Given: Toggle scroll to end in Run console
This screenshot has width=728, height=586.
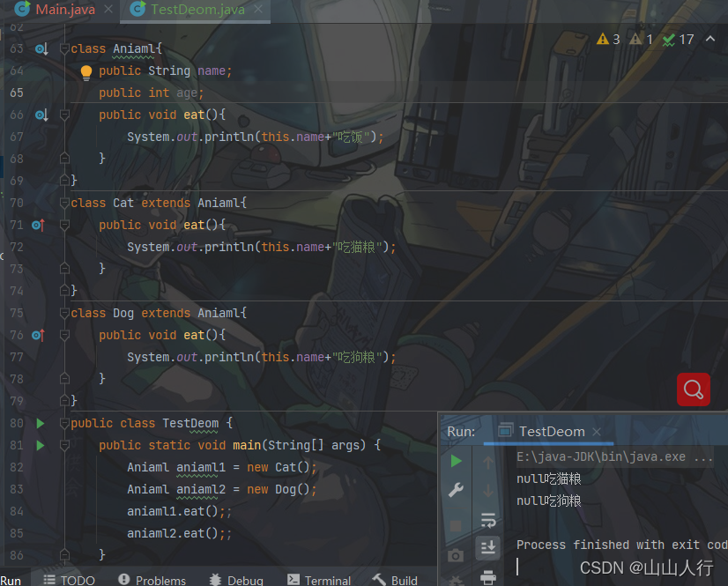Looking at the screenshot, I should pyautogui.click(x=488, y=548).
